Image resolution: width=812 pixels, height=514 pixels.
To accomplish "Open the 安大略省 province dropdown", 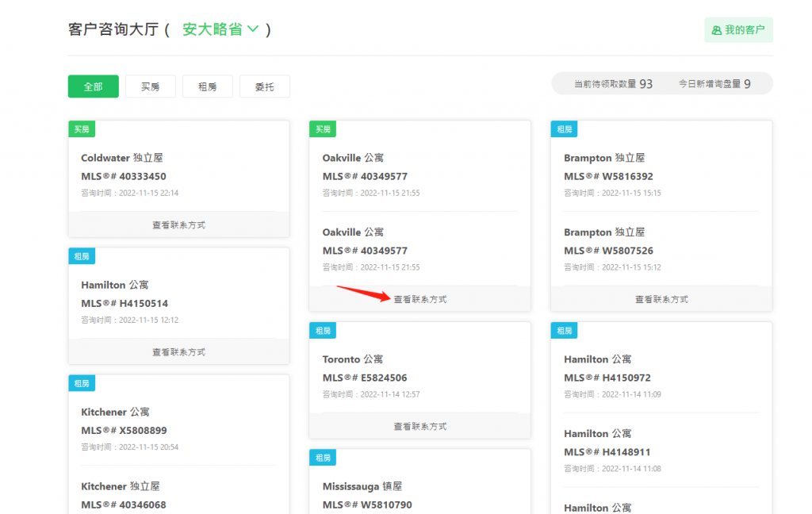I will coord(220,29).
